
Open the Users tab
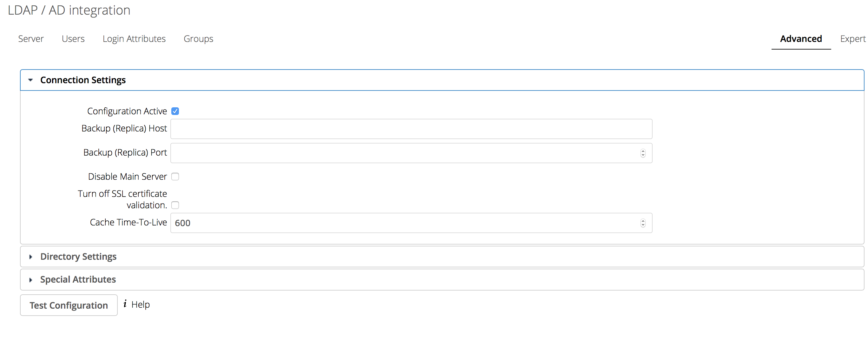[73, 39]
